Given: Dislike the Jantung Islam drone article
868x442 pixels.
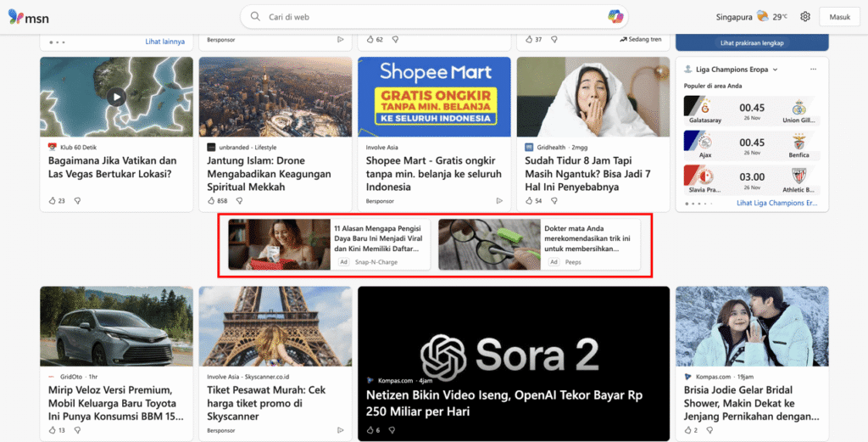Looking at the screenshot, I should pyautogui.click(x=239, y=201).
